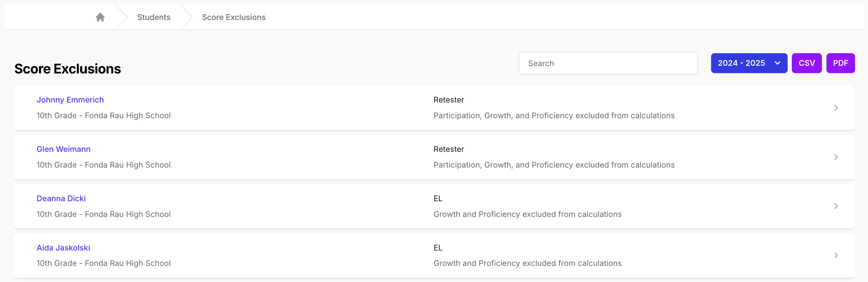Select Johnny Emmerich's Retester exclusion label
The height and width of the screenshot is (282, 868).
coord(449,100)
